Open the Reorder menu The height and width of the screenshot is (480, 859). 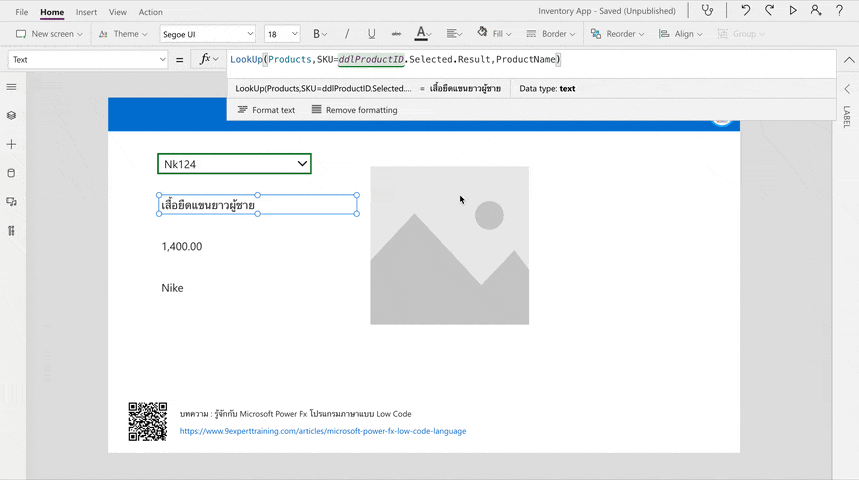tap(617, 34)
